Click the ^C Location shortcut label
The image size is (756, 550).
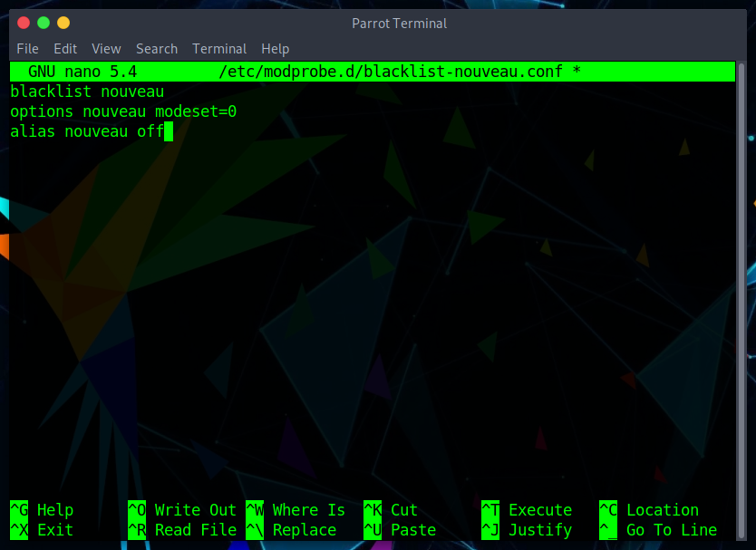coord(649,510)
